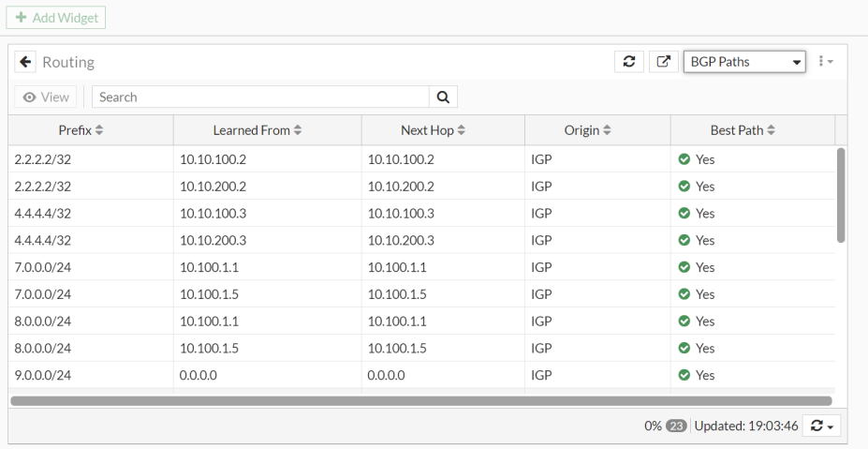This screenshot has height=449, width=868.
Task: Open the widget options kebab menu
Action: [x=825, y=62]
